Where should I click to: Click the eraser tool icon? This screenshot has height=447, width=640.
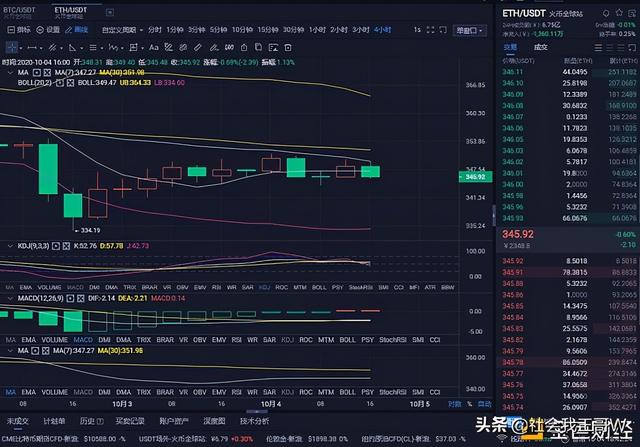(214, 48)
